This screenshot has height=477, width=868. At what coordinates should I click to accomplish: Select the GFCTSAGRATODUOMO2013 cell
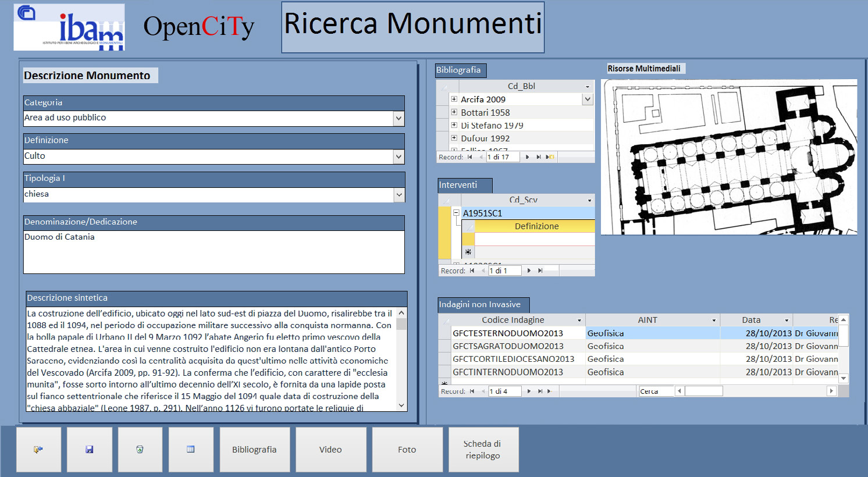pyautogui.click(x=518, y=346)
